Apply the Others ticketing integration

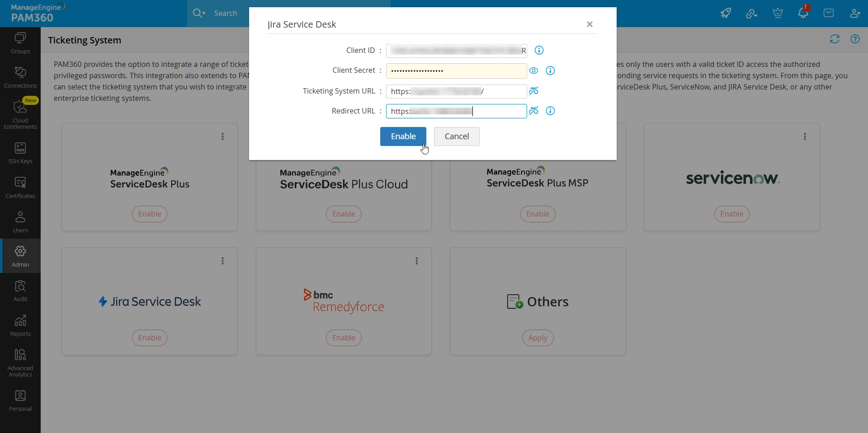click(538, 338)
